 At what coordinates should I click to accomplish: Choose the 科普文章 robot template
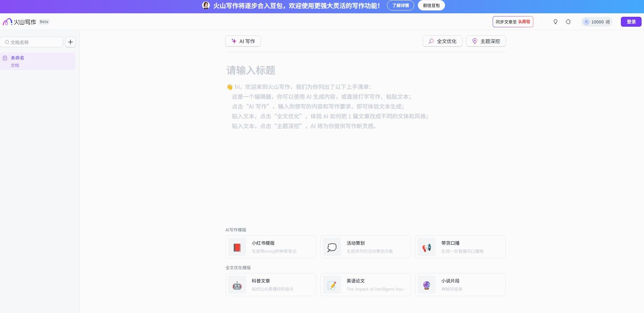point(270,285)
